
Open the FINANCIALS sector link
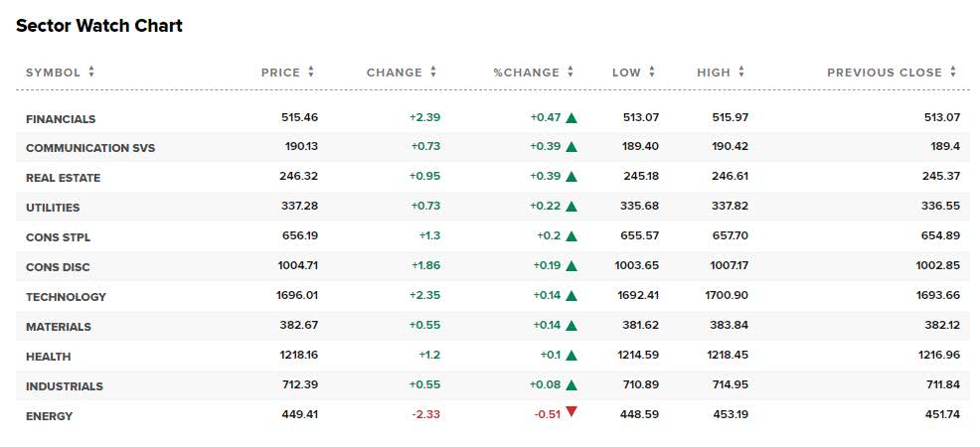61,119
